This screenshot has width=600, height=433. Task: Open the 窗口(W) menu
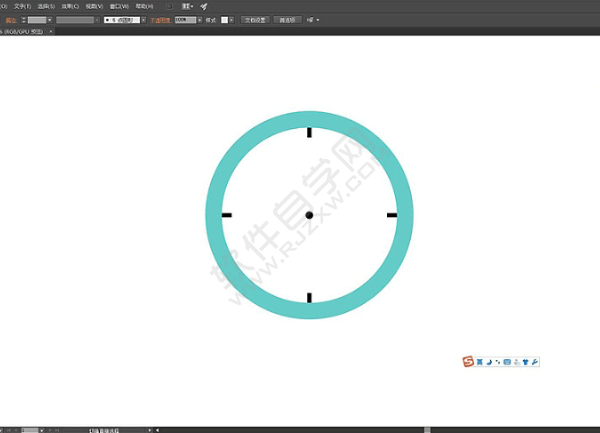click(x=119, y=7)
